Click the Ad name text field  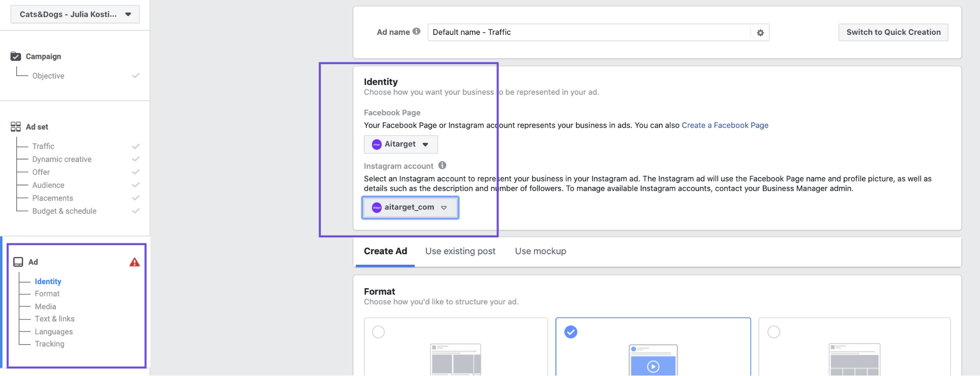pyautogui.click(x=588, y=32)
